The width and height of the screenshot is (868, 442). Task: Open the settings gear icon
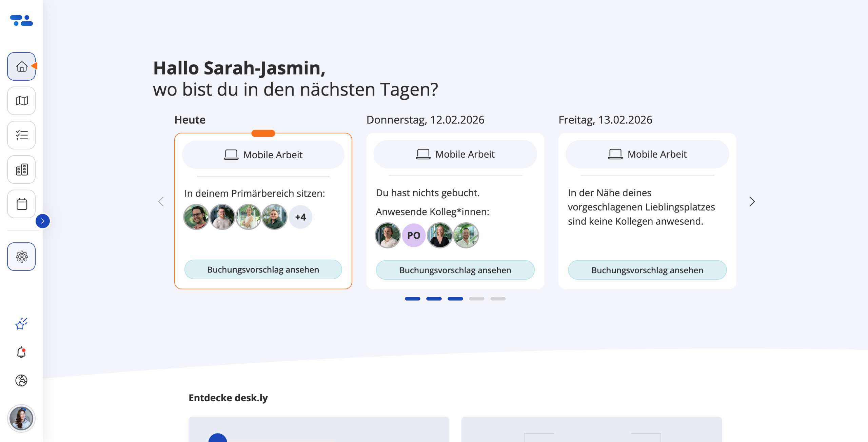coord(21,257)
